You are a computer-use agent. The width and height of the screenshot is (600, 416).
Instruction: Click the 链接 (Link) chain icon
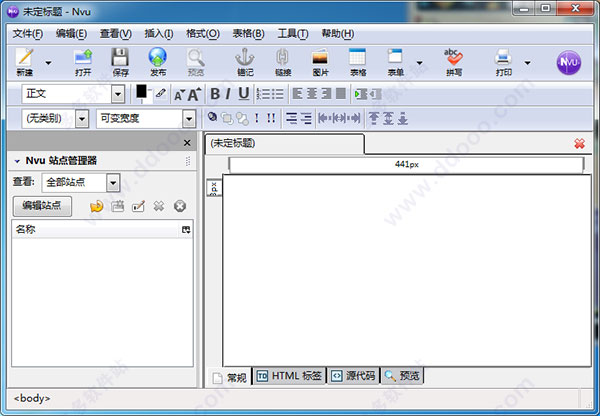tap(283, 62)
